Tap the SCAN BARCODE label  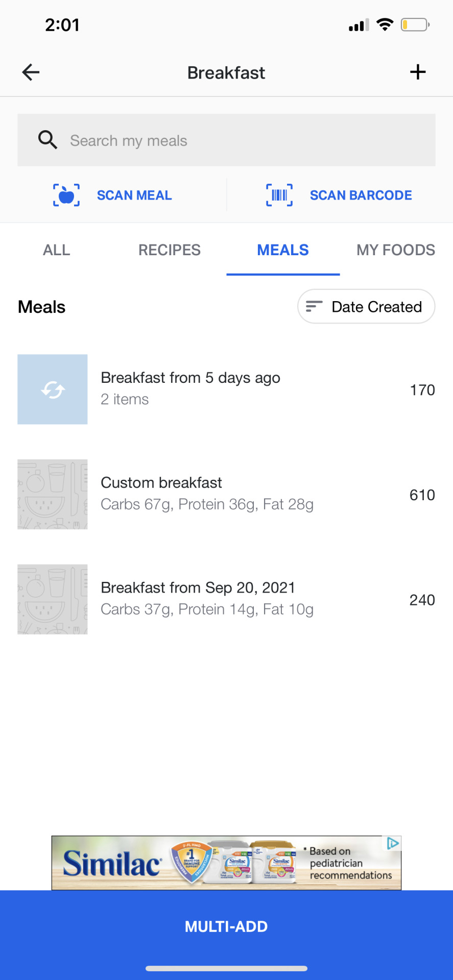tap(361, 195)
